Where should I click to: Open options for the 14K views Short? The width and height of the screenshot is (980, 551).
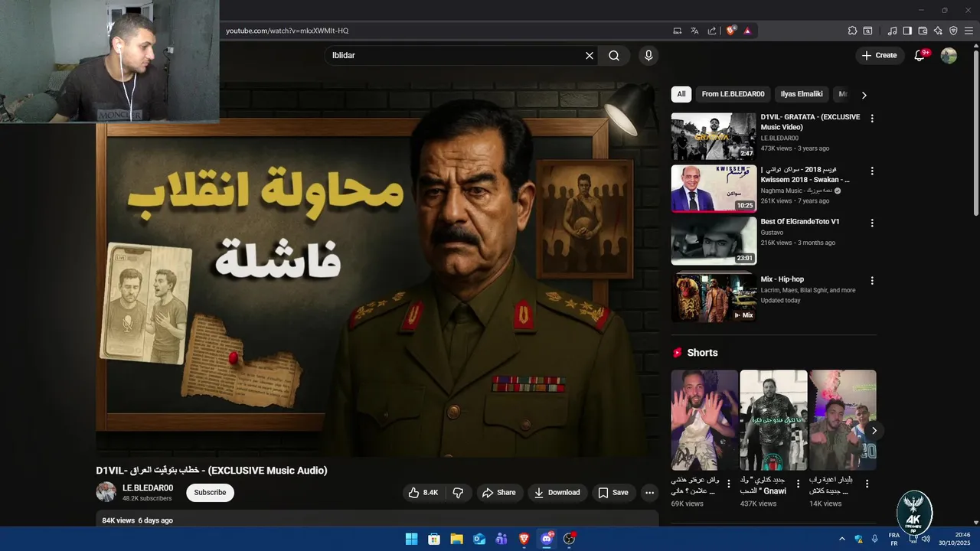click(867, 484)
